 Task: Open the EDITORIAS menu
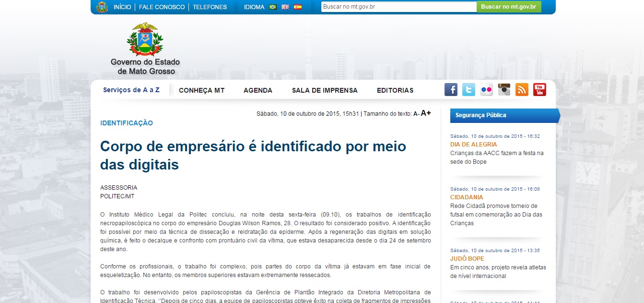(x=395, y=90)
